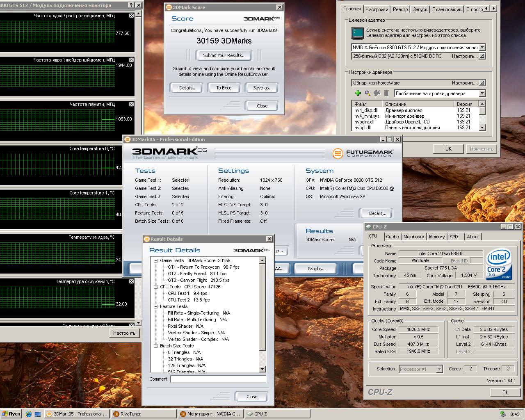Click the trash delete icon in RivaTuner

(x=386, y=93)
